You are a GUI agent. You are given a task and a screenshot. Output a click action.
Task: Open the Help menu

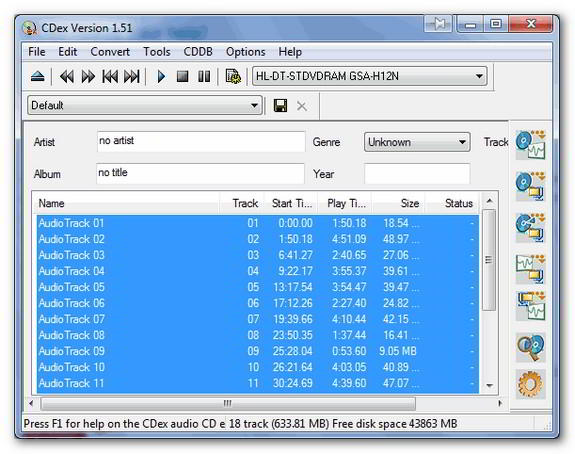pos(290,52)
